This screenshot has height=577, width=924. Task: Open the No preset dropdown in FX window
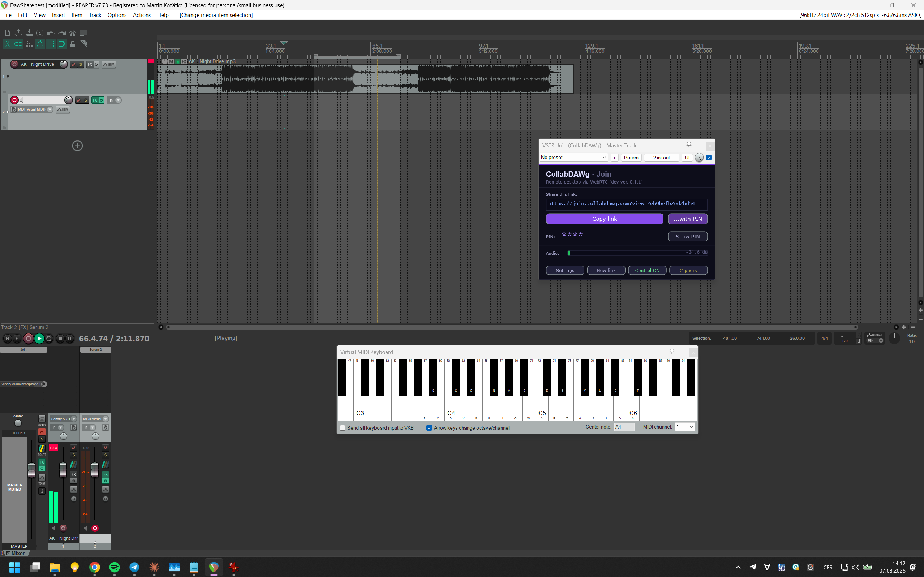click(x=573, y=158)
